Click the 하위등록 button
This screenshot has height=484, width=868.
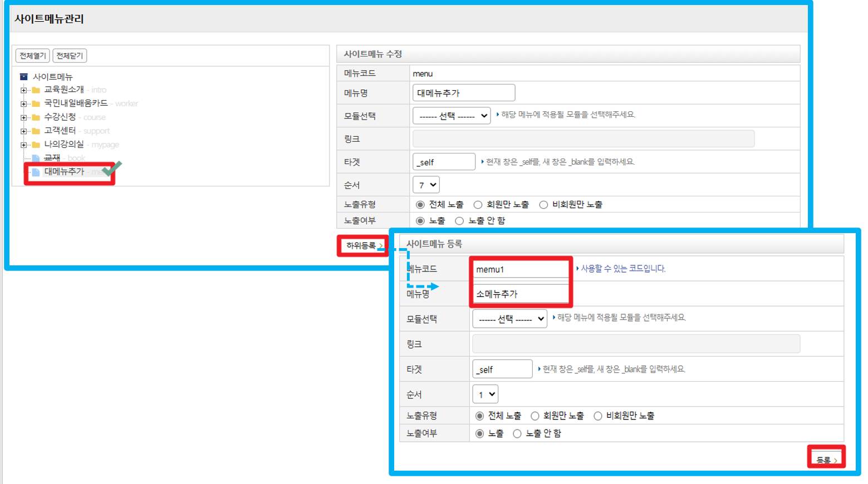click(x=363, y=245)
